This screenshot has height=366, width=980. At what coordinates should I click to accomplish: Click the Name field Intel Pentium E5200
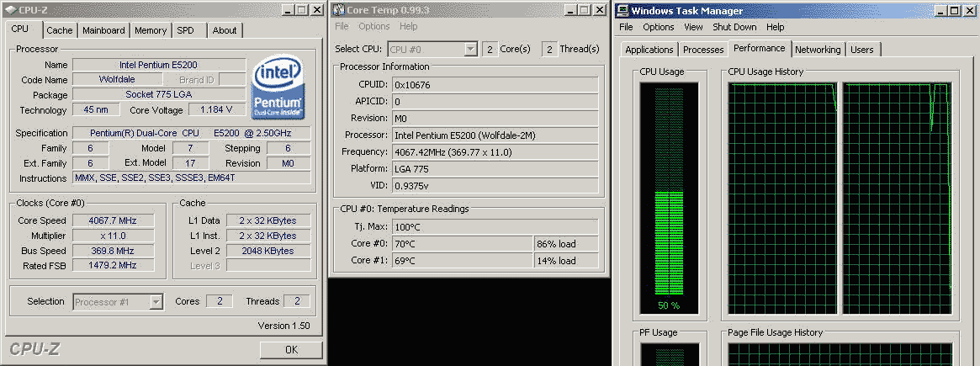pos(159,65)
